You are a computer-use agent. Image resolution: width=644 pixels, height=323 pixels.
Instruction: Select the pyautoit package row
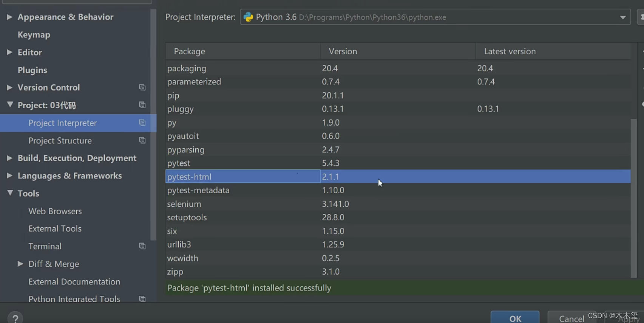click(398, 136)
